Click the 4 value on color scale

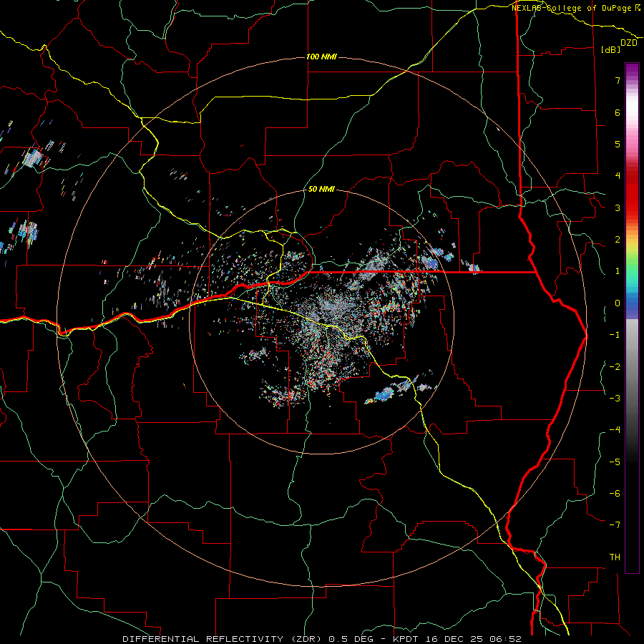[618, 176]
